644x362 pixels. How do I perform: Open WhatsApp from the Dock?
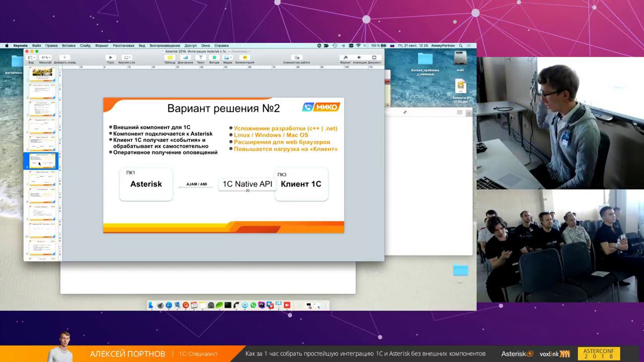[253, 305]
